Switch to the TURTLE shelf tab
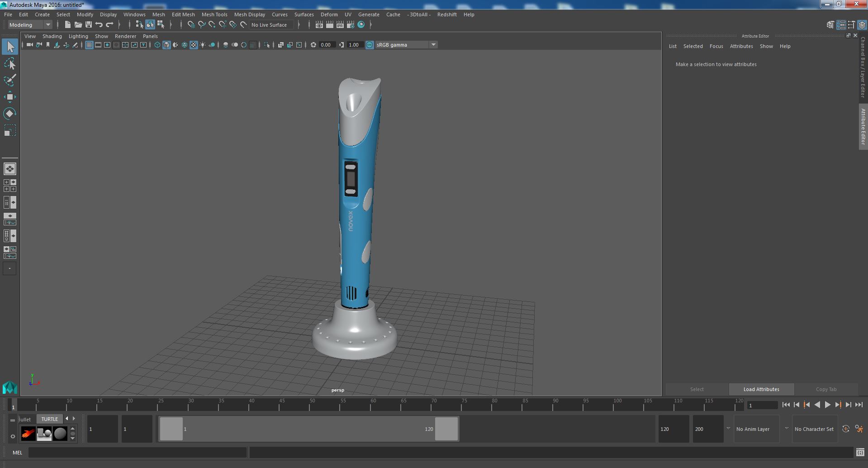The image size is (868, 468). 50,419
